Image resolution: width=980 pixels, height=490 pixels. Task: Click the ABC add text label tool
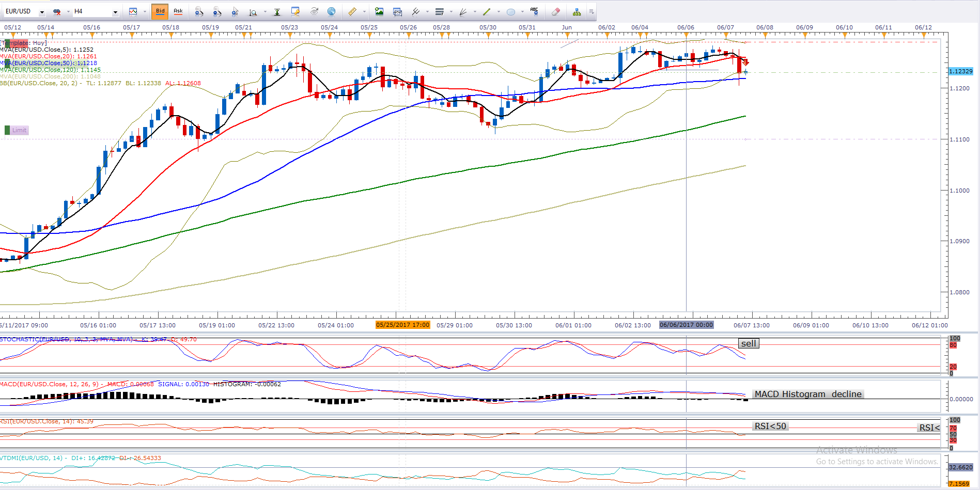tap(534, 11)
